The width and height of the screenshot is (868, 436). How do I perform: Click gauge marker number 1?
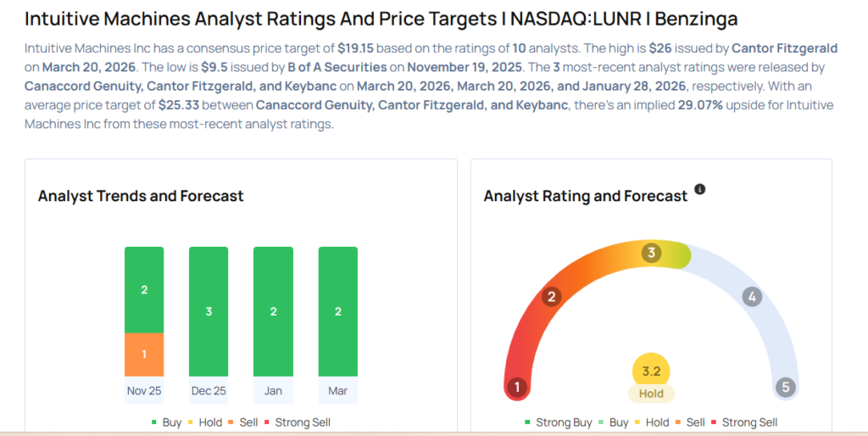pyautogui.click(x=516, y=388)
